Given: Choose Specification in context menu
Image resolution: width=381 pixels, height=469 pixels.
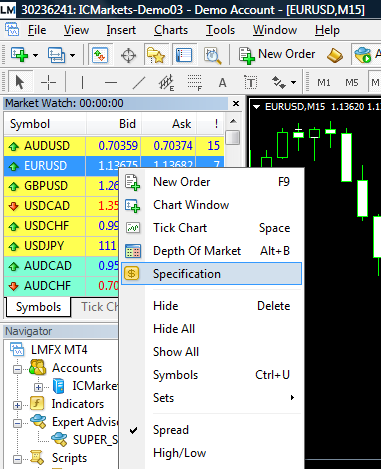Looking at the screenshot, I should [212, 274].
